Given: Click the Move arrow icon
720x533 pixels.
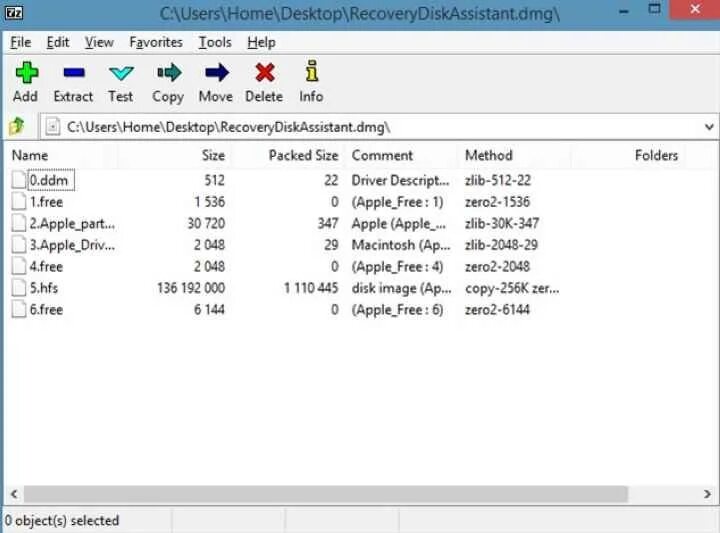Looking at the screenshot, I should click(x=217, y=73).
